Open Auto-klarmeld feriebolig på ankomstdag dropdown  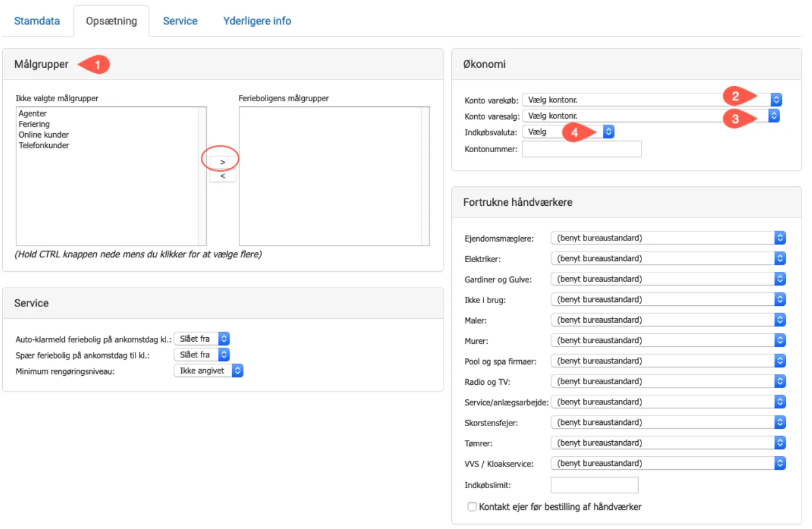[x=202, y=339]
